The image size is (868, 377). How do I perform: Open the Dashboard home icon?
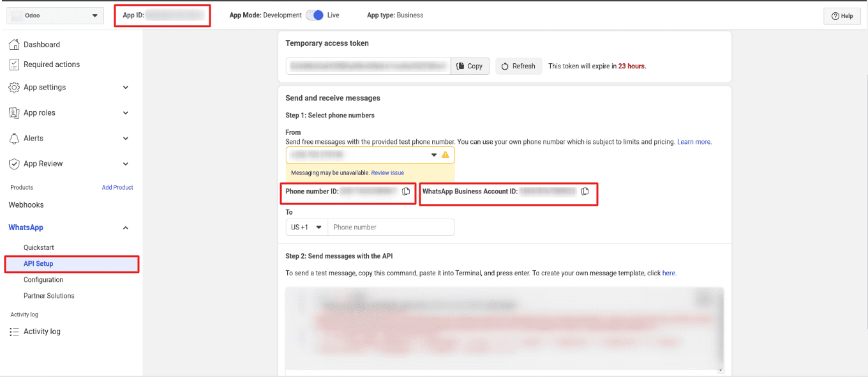click(14, 45)
